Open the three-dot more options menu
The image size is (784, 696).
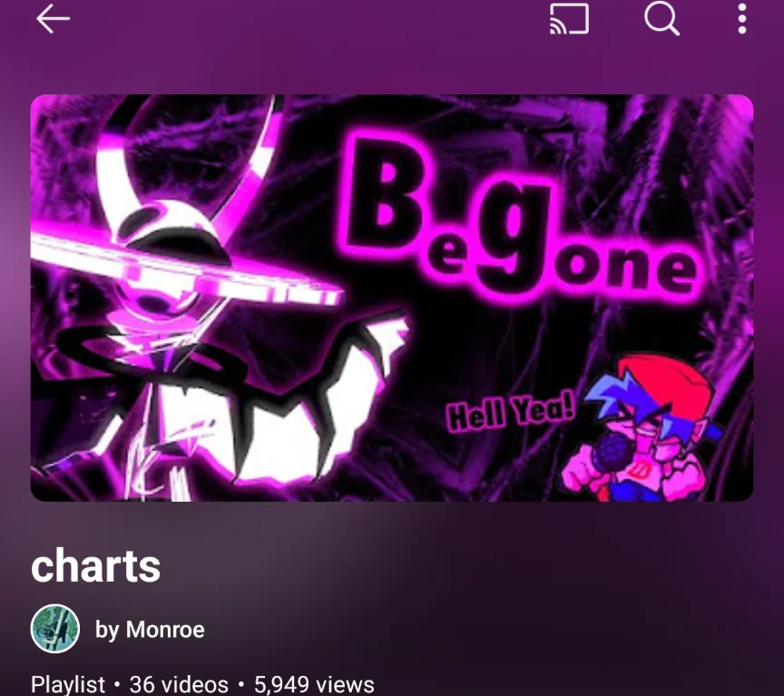click(742, 19)
